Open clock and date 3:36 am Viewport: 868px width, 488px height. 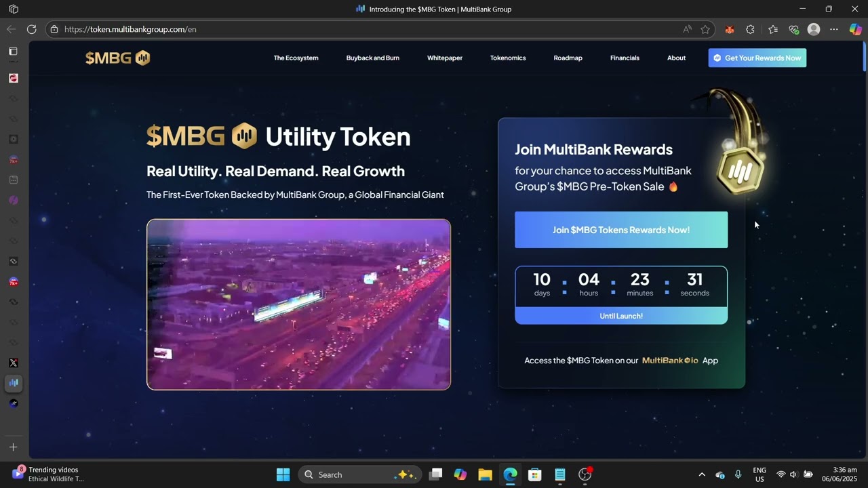840,474
